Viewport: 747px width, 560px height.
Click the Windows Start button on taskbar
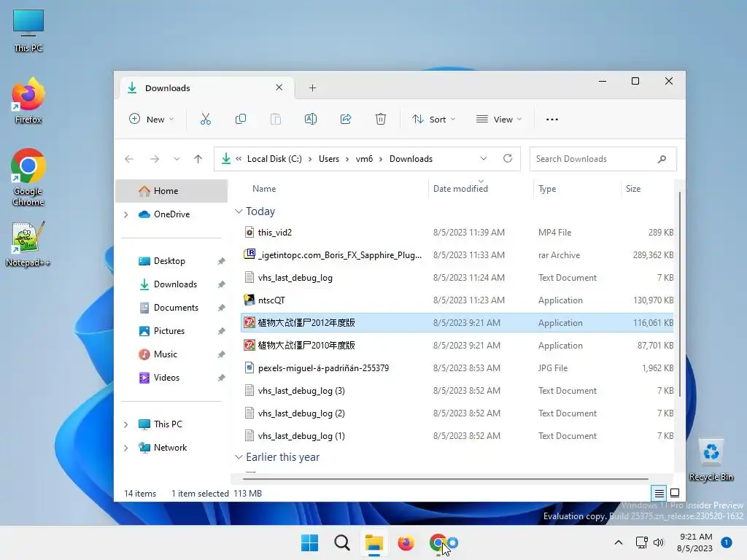(x=309, y=542)
